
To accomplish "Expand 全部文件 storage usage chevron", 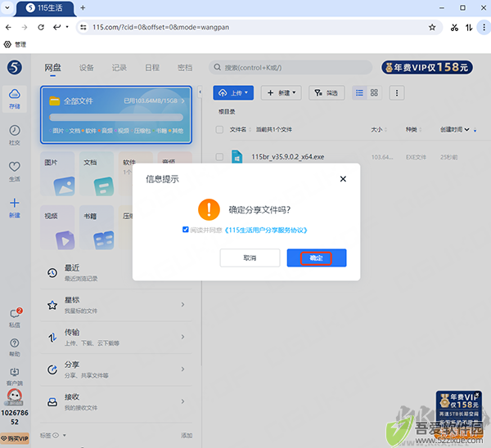I will pos(183,101).
